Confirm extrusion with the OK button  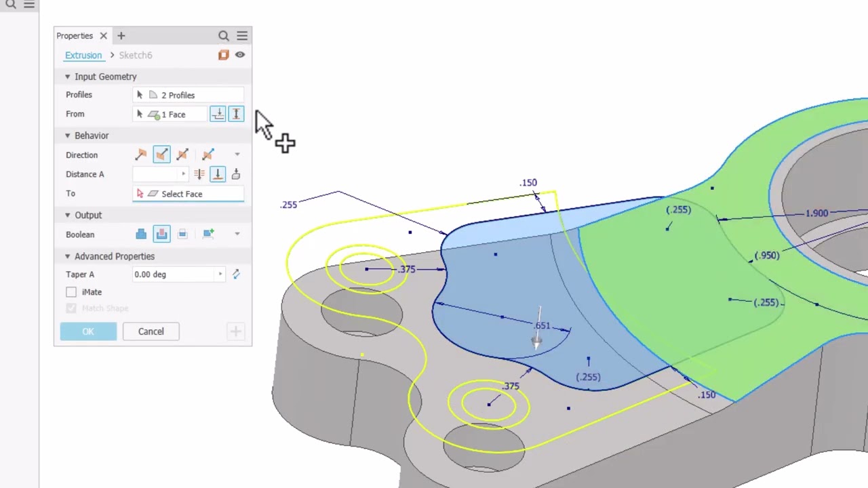pos(88,331)
